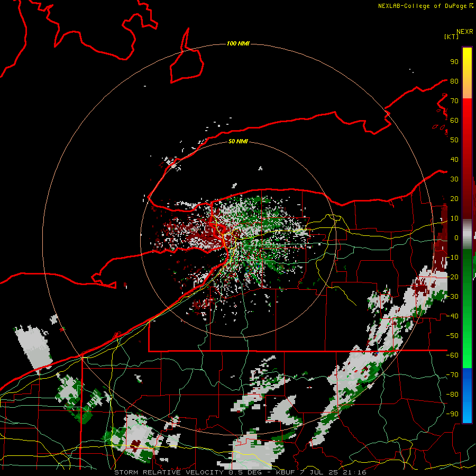Click the -20 scale tick label

coord(452,277)
